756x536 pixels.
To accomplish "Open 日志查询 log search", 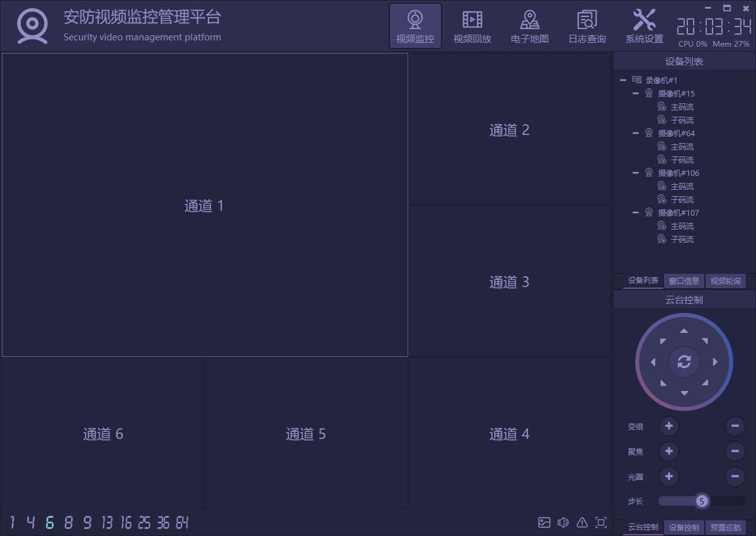I will coord(587,26).
